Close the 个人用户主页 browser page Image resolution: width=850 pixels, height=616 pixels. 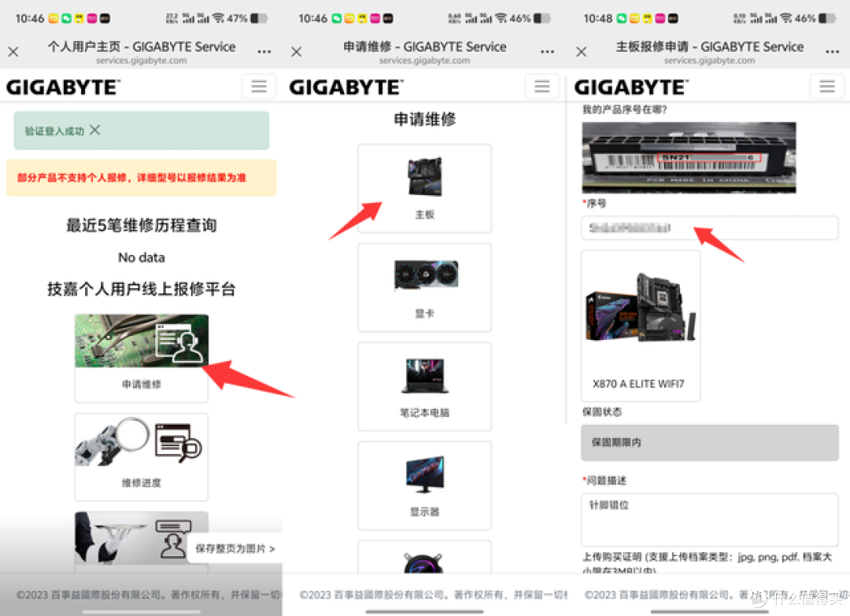(x=13, y=52)
